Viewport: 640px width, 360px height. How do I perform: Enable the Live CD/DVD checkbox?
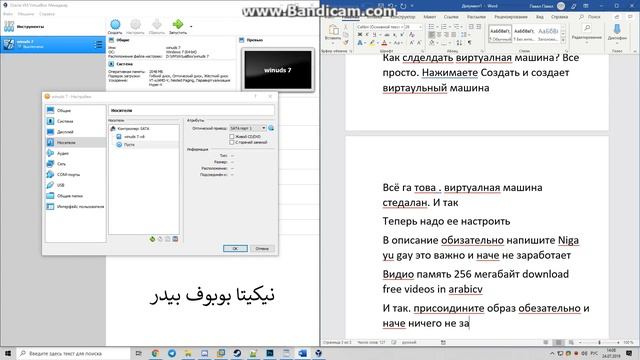(x=232, y=137)
